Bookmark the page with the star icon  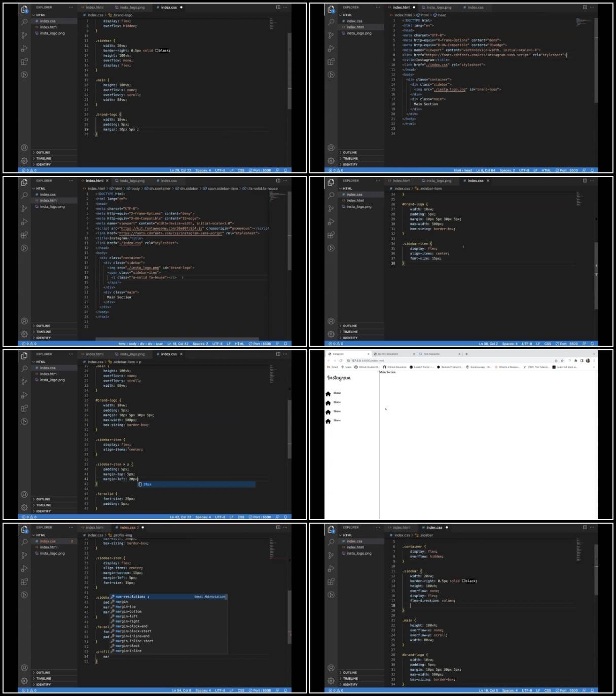point(562,360)
